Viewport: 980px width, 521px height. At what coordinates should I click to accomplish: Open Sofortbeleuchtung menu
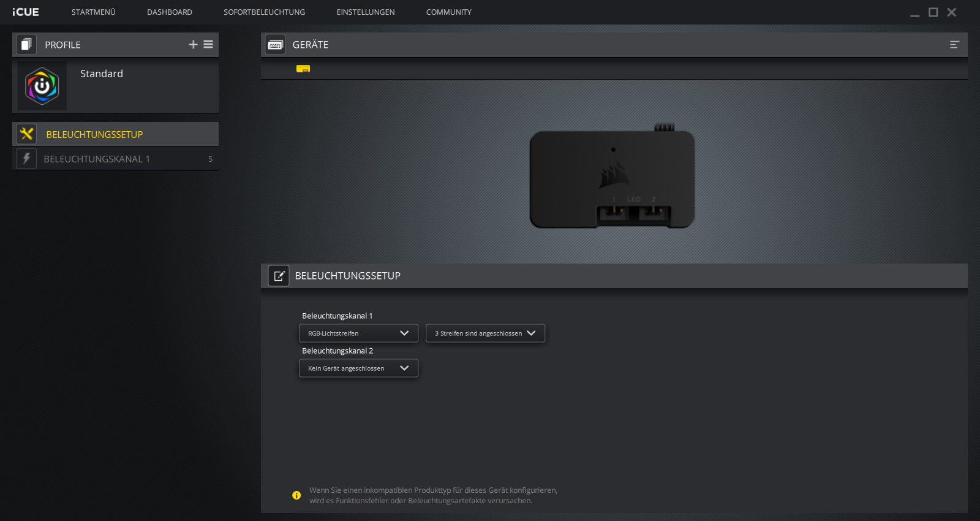264,12
